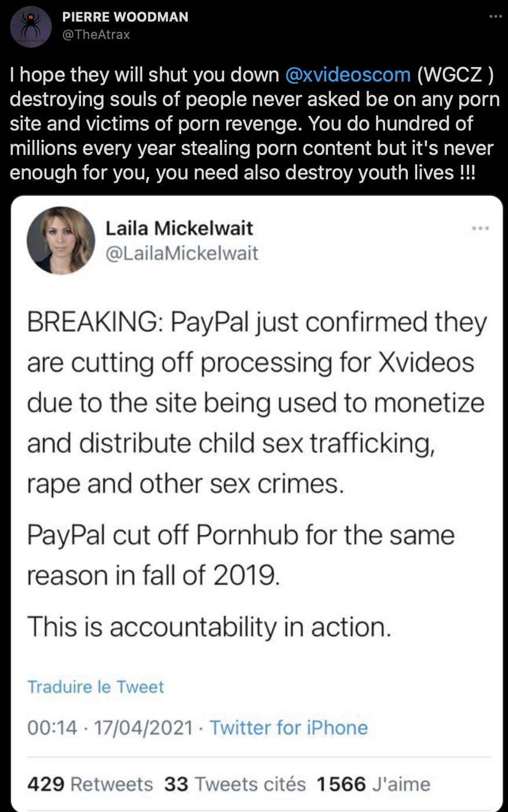View the 33 Tweets cités list
The height and width of the screenshot is (812, 508).
(234, 784)
